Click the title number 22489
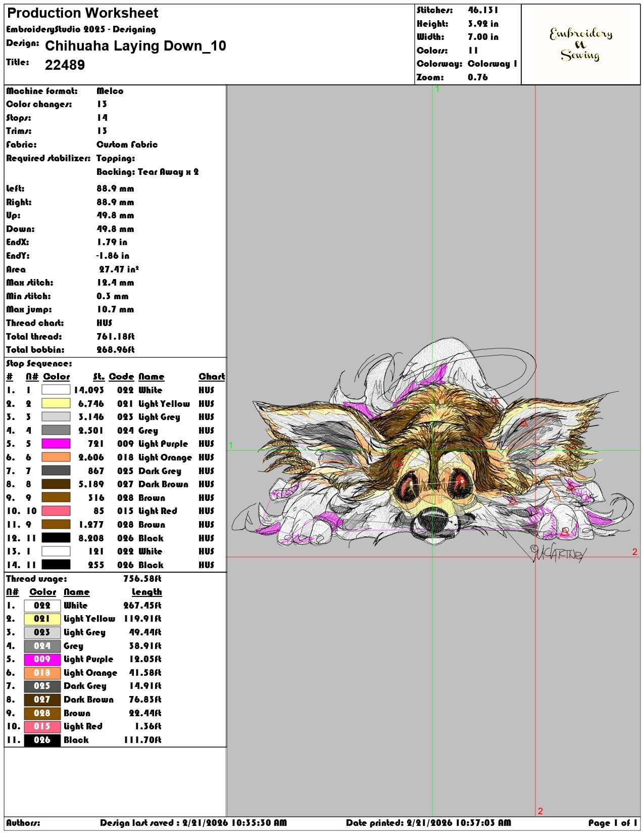This screenshot has width=644, height=834. coord(65,65)
